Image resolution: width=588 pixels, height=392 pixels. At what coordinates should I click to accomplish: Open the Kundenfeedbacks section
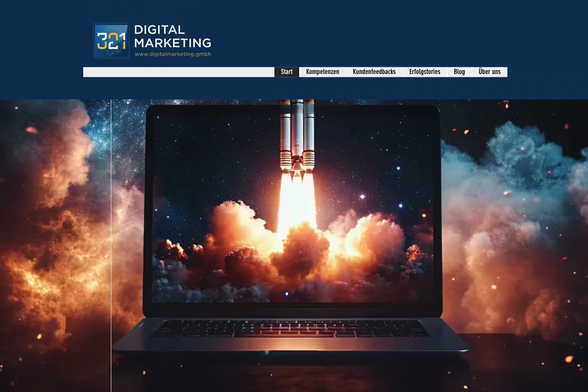374,72
